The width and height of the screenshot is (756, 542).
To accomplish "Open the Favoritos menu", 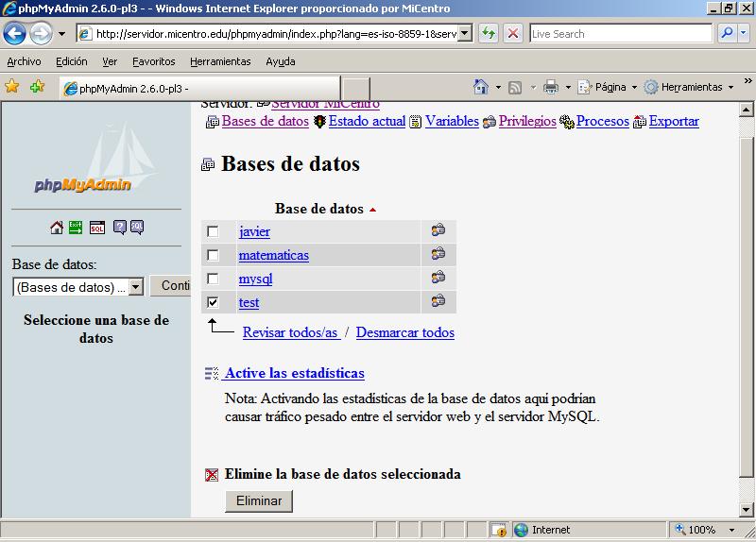I will [x=153, y=61].
